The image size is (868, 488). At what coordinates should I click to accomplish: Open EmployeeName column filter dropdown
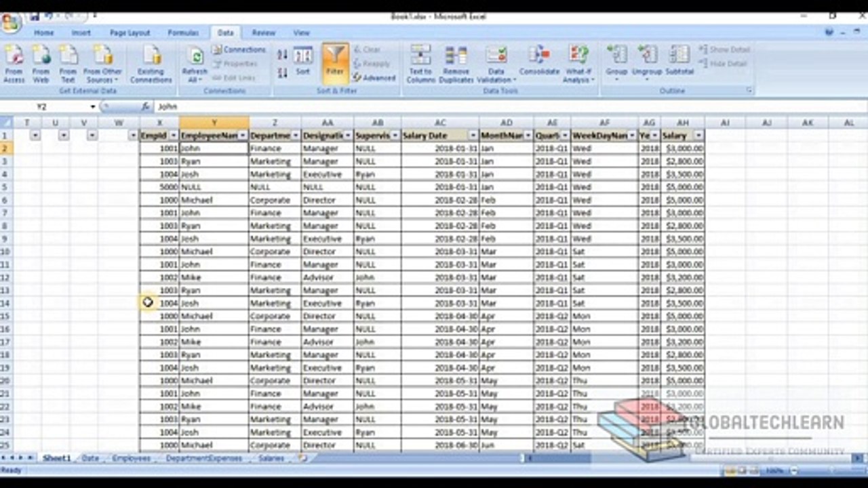coord(242,136)
